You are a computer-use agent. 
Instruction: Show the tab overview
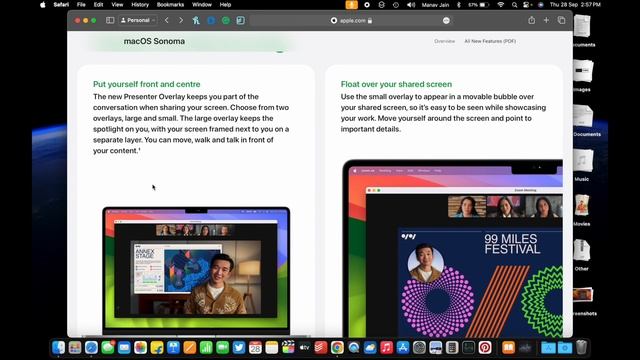pos(562,20)
